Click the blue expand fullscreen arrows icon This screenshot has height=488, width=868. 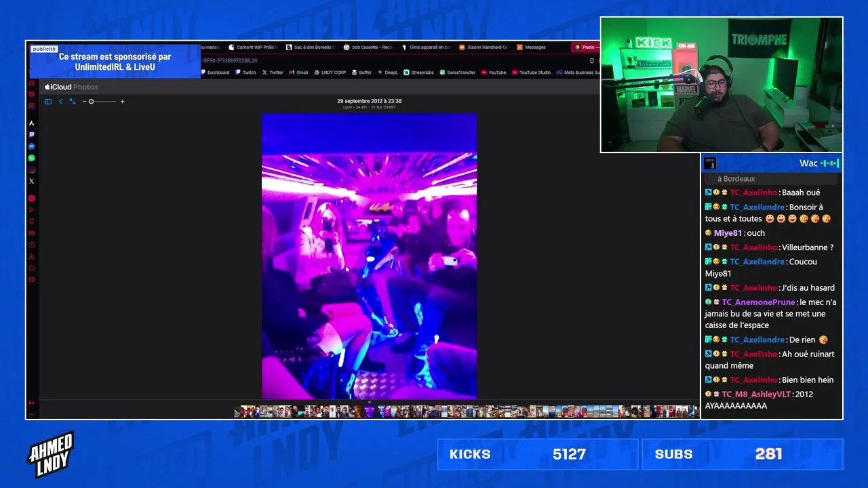(73, 102)
